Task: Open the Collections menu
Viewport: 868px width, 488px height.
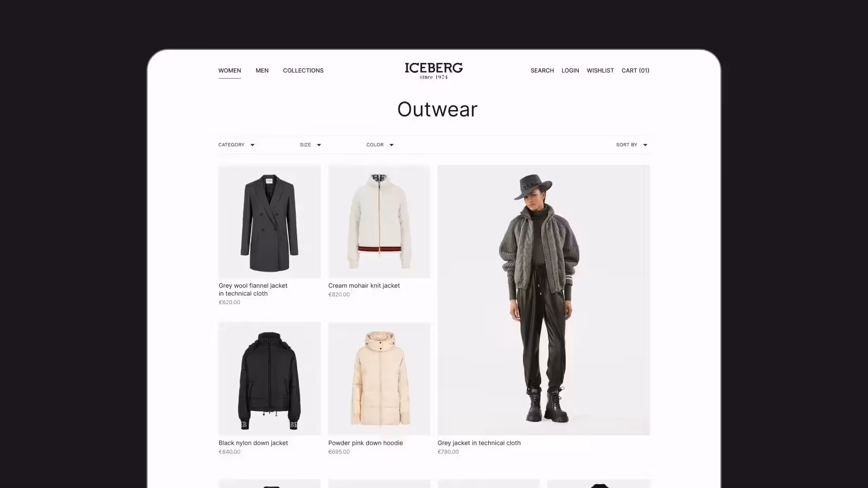Action: pyautogui.click(x=303, y=70)
